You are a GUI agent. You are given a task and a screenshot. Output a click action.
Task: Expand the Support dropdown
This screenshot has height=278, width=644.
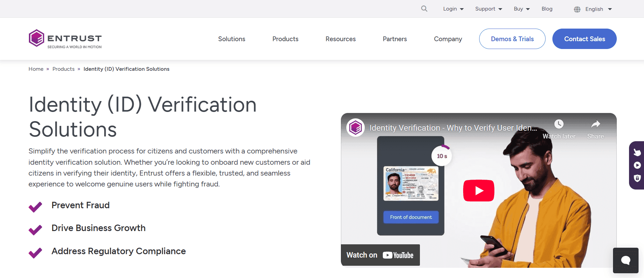pos(489,9)
